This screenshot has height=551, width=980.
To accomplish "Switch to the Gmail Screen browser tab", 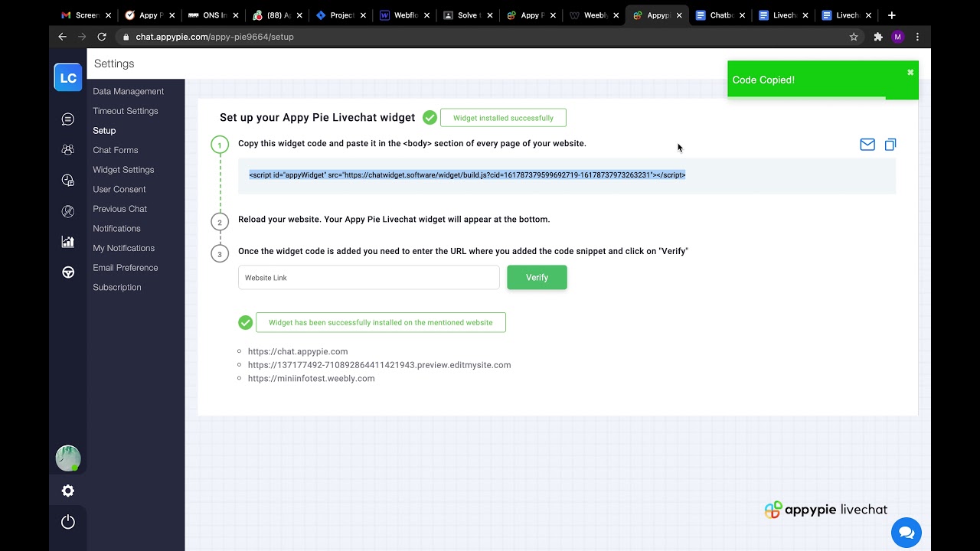I will pos(86,15).
